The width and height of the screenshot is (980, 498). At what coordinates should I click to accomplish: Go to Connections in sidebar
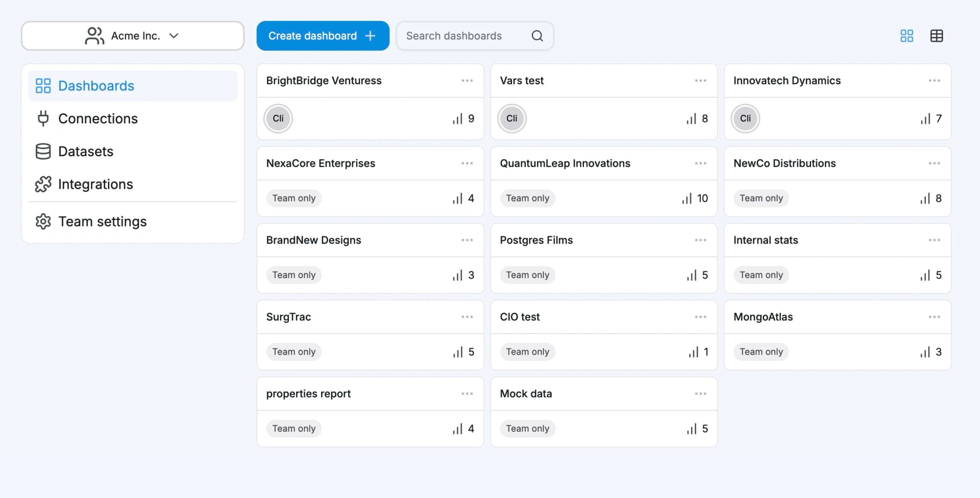click(x=133, y=118)
